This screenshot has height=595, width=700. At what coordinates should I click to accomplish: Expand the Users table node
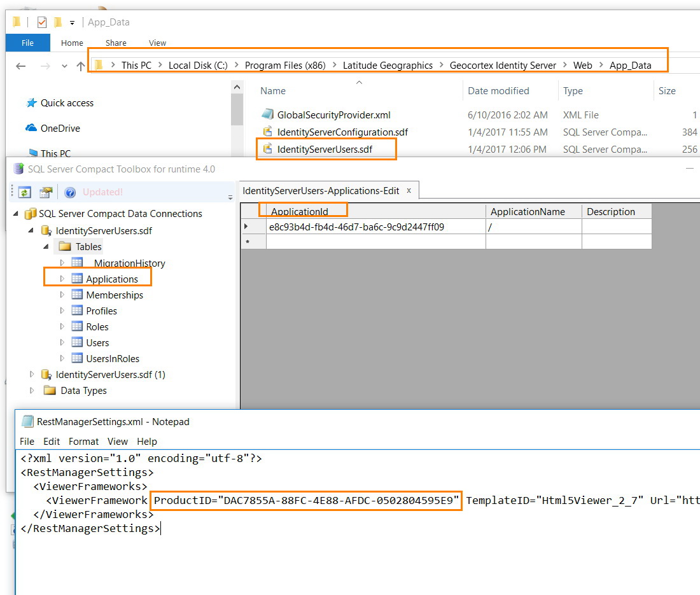pyautogui.click(x=62, y=342)
